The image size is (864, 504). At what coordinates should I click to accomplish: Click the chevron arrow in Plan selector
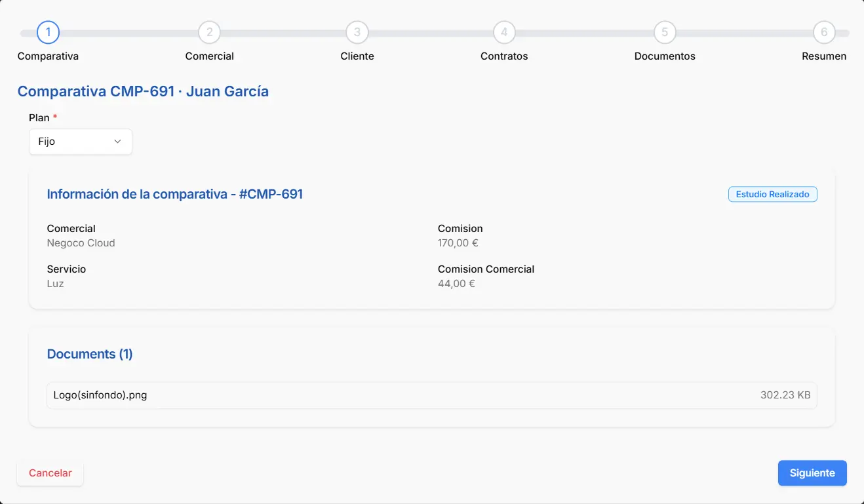(x=118, y=142)
